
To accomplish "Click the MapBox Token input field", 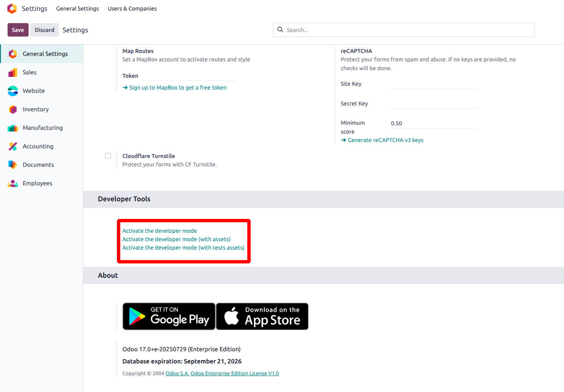I will tap(188, 76).
